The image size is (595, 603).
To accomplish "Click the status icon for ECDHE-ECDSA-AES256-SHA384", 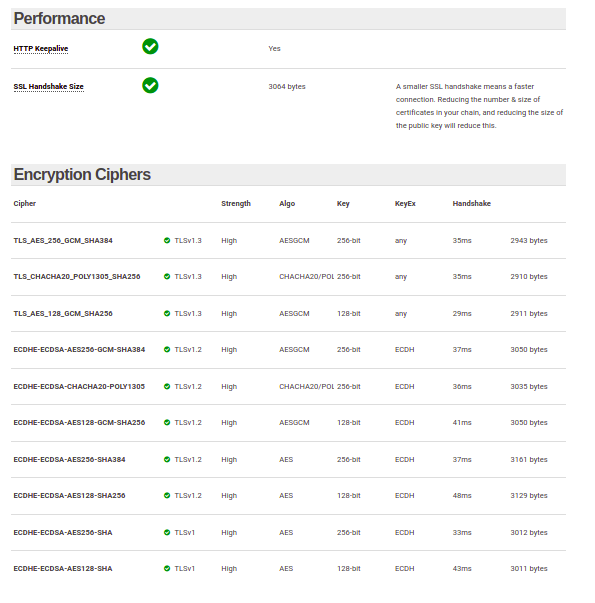I will click(x=167, y=460).
